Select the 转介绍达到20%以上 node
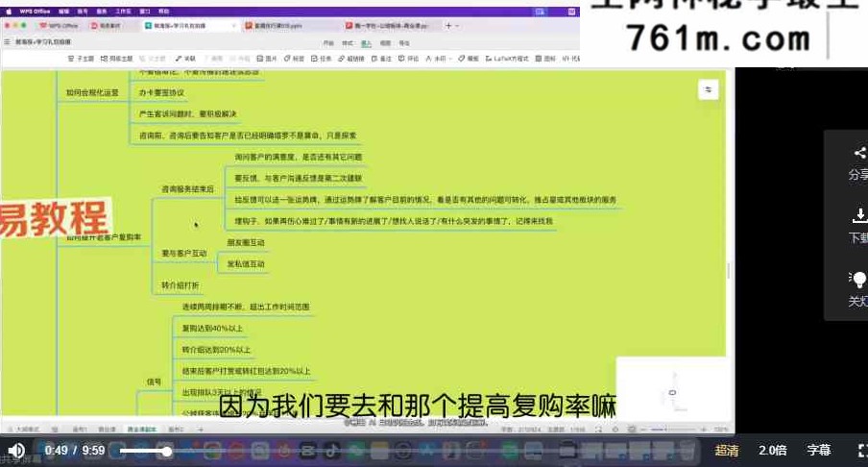The height and width of the screenshot is (467, 868). pyautogui.click(x=216, y=350)
